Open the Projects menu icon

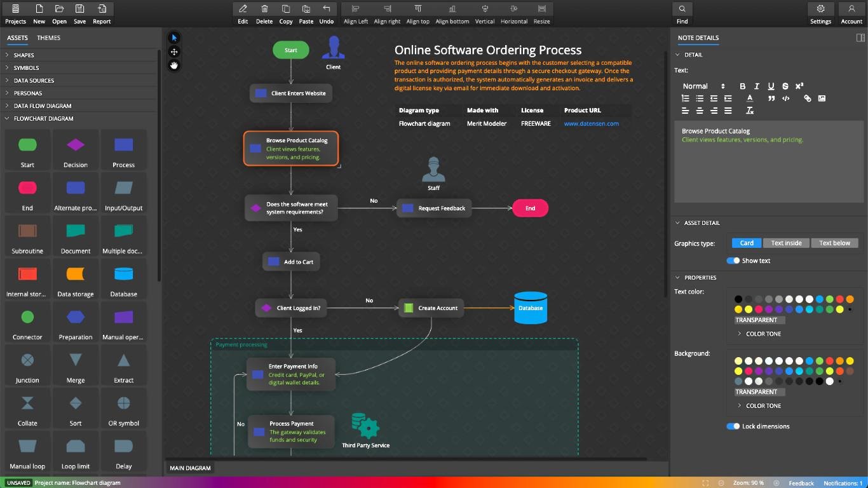click(x=15, y=9)
